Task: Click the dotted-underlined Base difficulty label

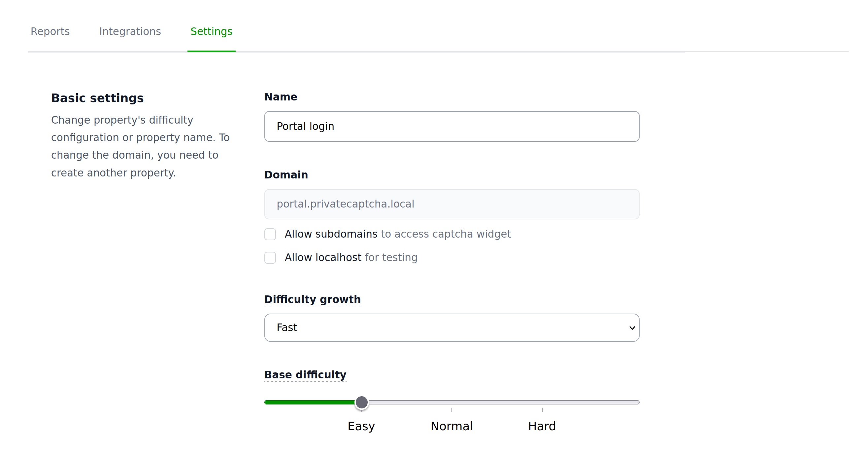Action: point(305,374)
